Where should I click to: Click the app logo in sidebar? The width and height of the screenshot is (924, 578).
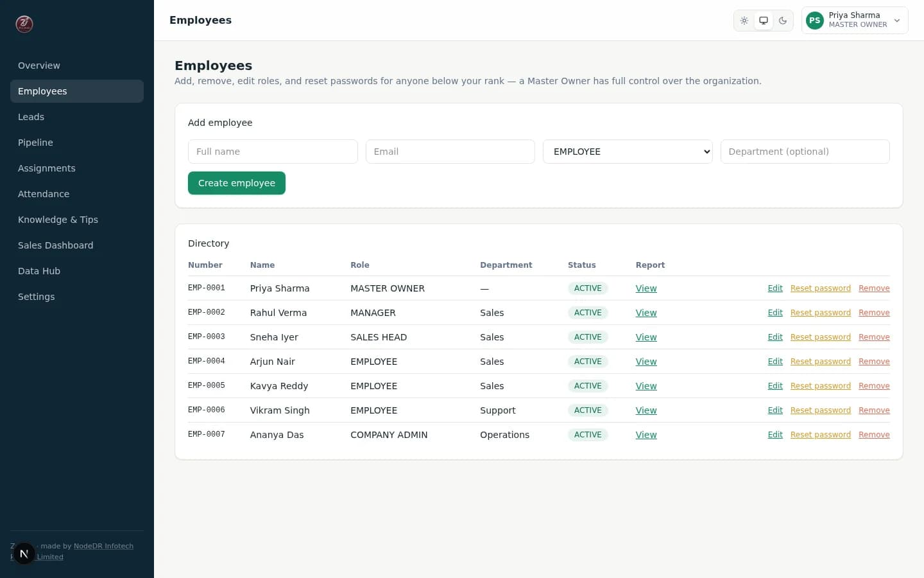click(x=24, y=24)
